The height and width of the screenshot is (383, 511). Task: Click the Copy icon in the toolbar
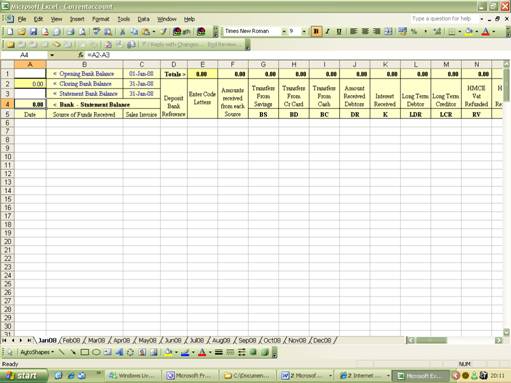click(x=134, y=32)
